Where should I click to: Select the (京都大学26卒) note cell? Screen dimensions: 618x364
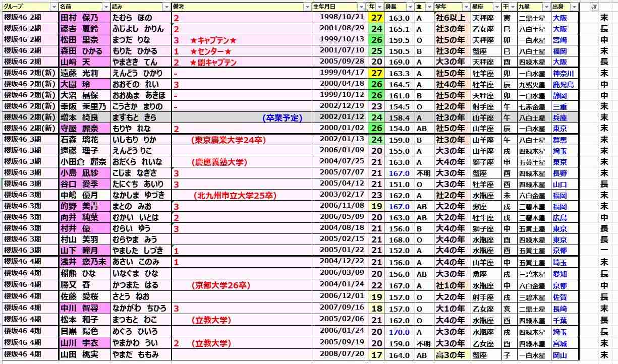tap(242, 285)
